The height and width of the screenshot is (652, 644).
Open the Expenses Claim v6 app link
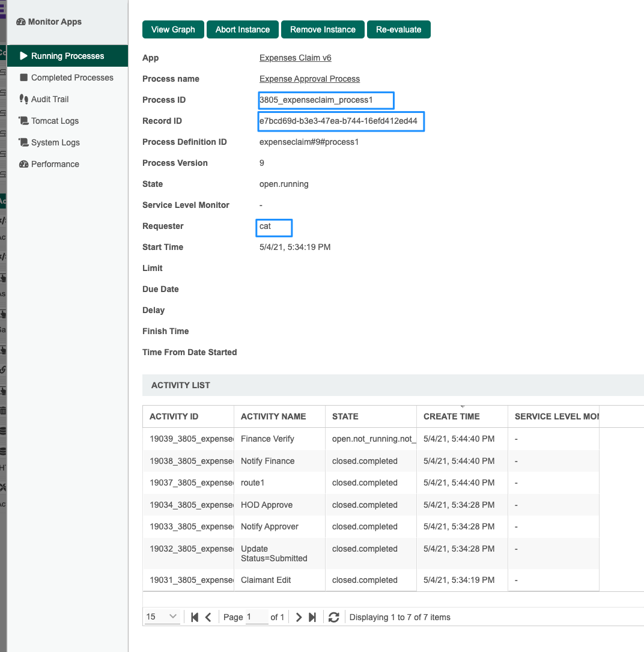click(295, 58)
